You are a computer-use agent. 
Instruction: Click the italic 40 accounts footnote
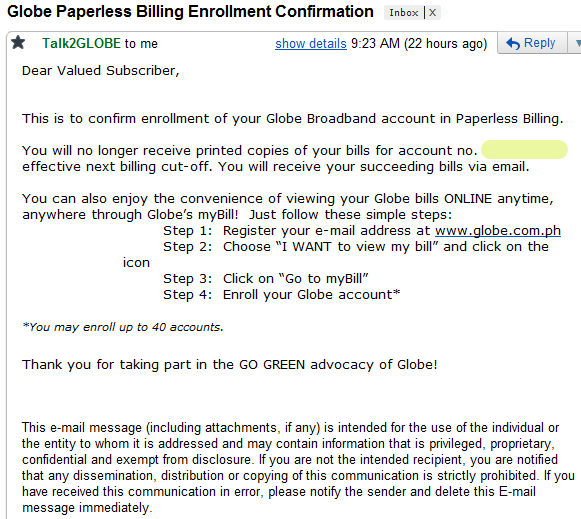[x=123, y=327]
